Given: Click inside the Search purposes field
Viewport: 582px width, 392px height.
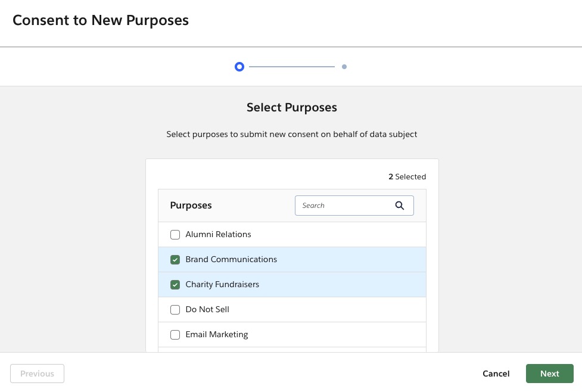Looking at the screenshot, I should click(346, 206).
